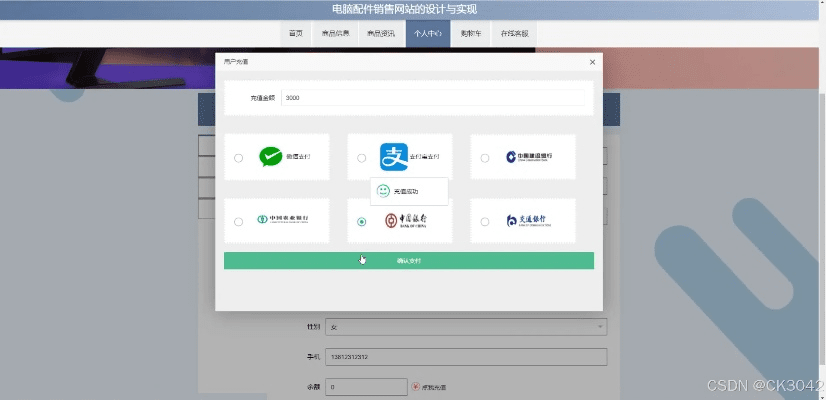The image size is (826, 400).
Task: Click the 手机 phone number field
Action: point(466,357)
